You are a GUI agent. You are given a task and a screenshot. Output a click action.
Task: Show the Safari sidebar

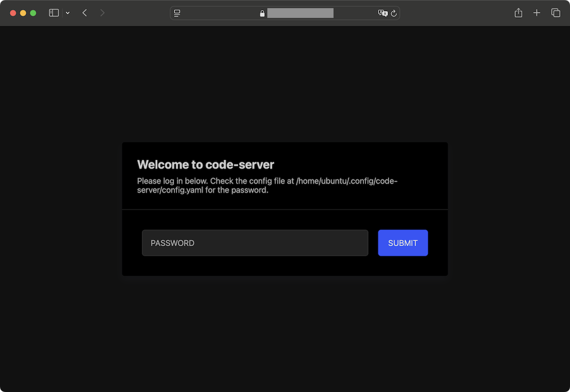[x=54, y=13]
